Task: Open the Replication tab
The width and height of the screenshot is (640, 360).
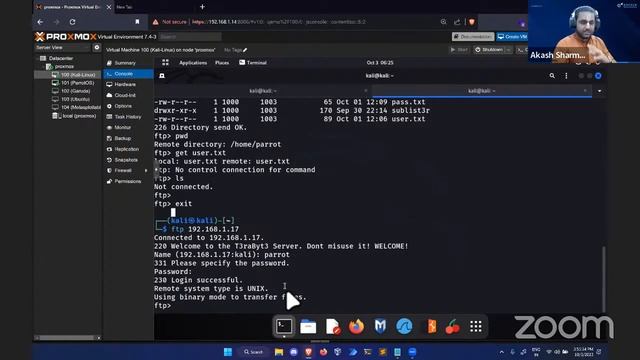Action: (x=127, y=149)
